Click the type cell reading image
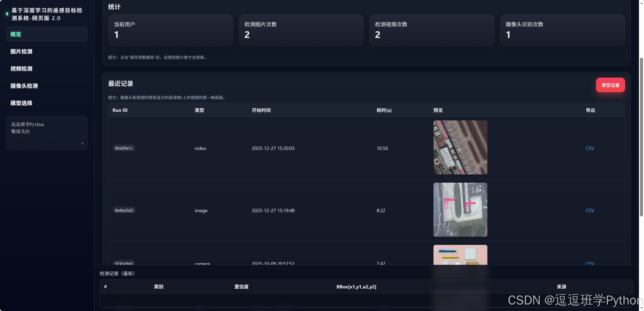The height and width of the screenshot is (311, 644). tap(201, 211)
